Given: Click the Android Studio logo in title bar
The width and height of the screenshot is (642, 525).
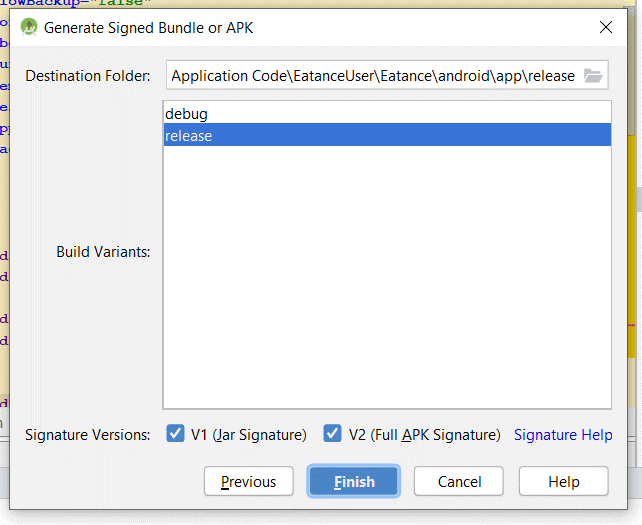Looking at the screenshot, I should click(29, 27).
